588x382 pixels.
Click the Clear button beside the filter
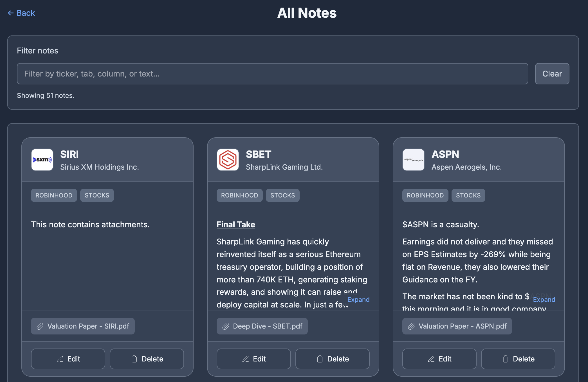552,73
